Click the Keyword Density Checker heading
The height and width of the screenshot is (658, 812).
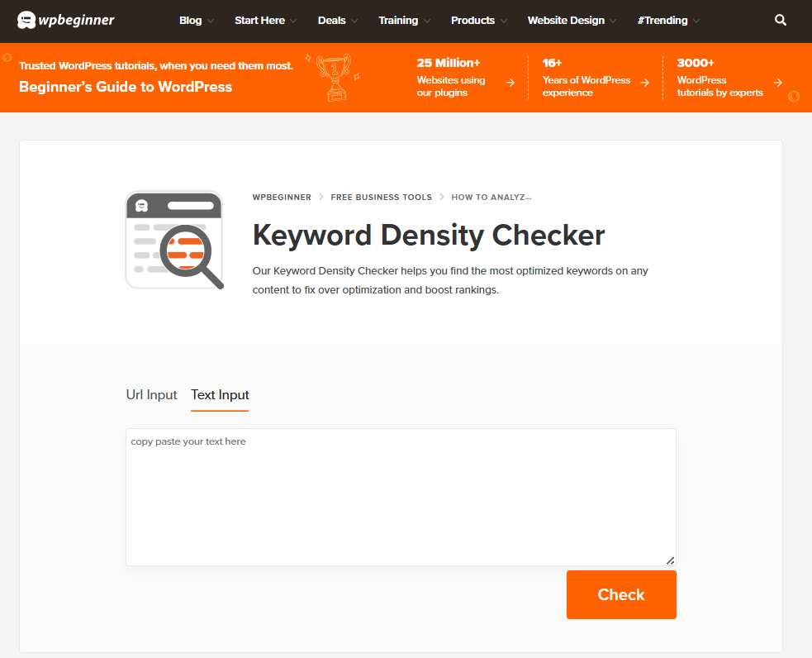click(x=428, y=236)
